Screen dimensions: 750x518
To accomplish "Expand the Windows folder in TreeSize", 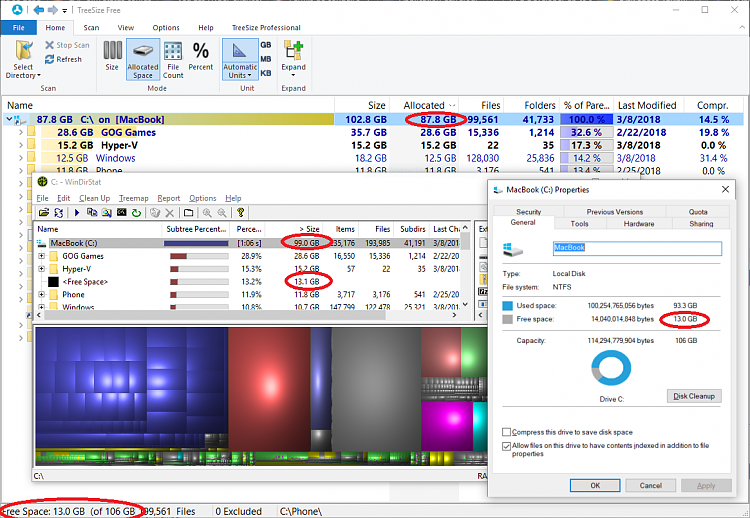I will (x=21, y=158).
